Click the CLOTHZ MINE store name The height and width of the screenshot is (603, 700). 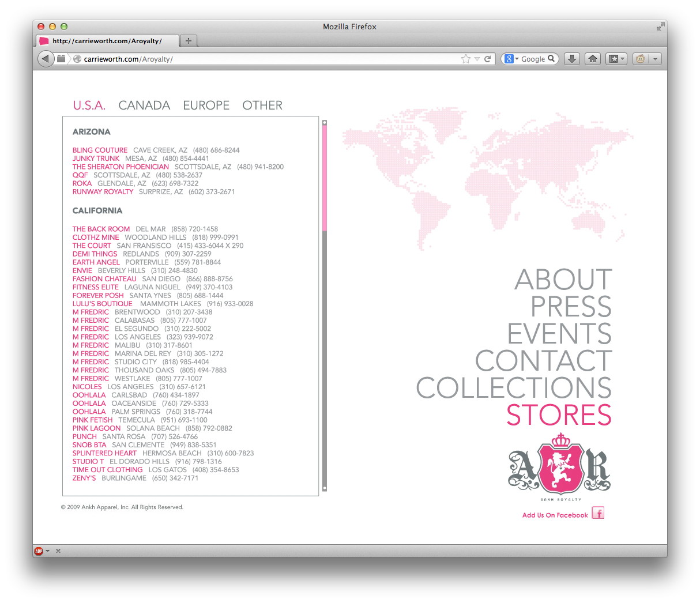point(96,238)
